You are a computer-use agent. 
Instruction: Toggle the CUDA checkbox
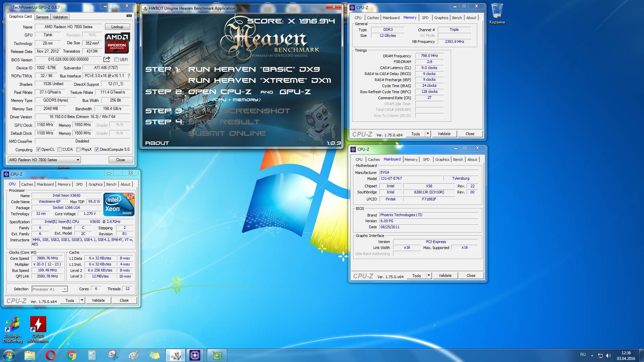point(59,149)
